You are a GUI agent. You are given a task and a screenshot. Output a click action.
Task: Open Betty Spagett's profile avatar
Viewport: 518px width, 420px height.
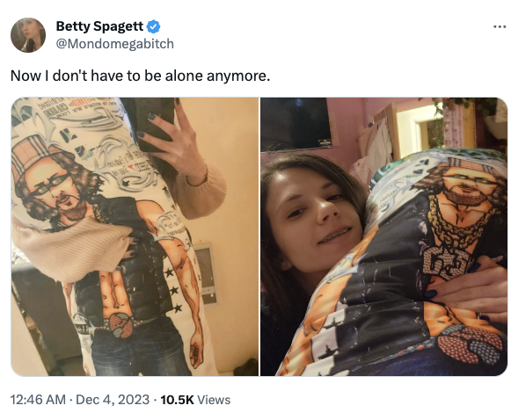[28, 35]
